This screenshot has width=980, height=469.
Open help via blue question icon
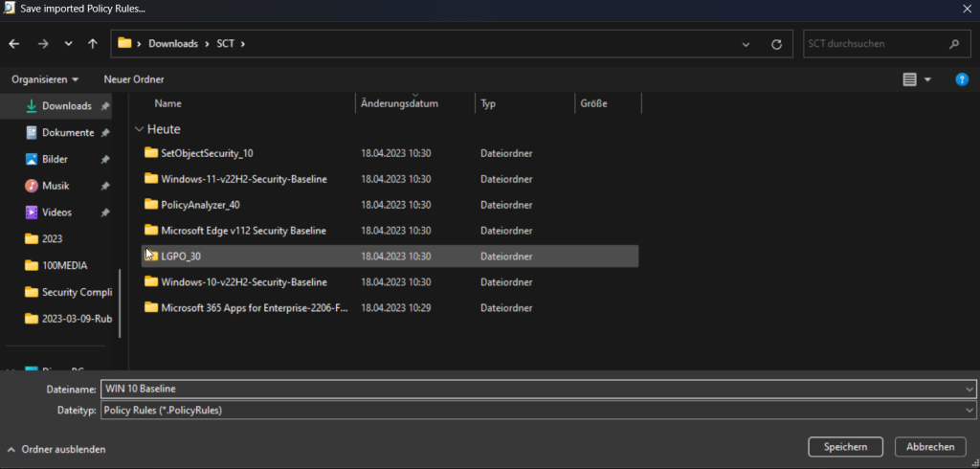pyautogui.click(x=962, y=79)
